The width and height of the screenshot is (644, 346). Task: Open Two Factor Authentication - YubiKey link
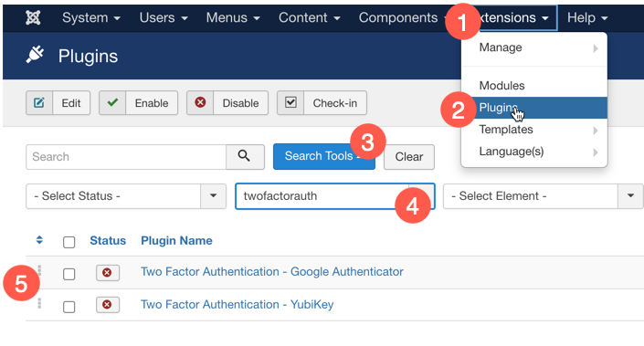tap(237, 305)
